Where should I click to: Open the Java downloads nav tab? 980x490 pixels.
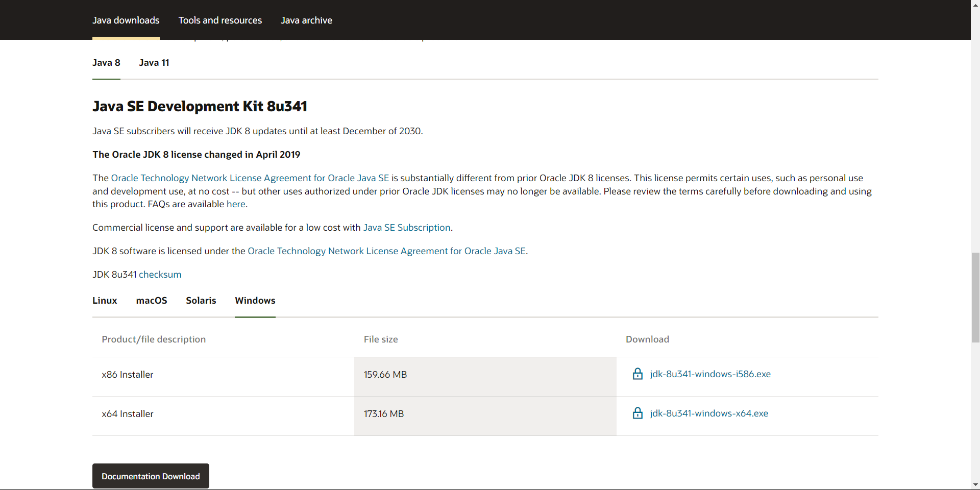[126, 20]
